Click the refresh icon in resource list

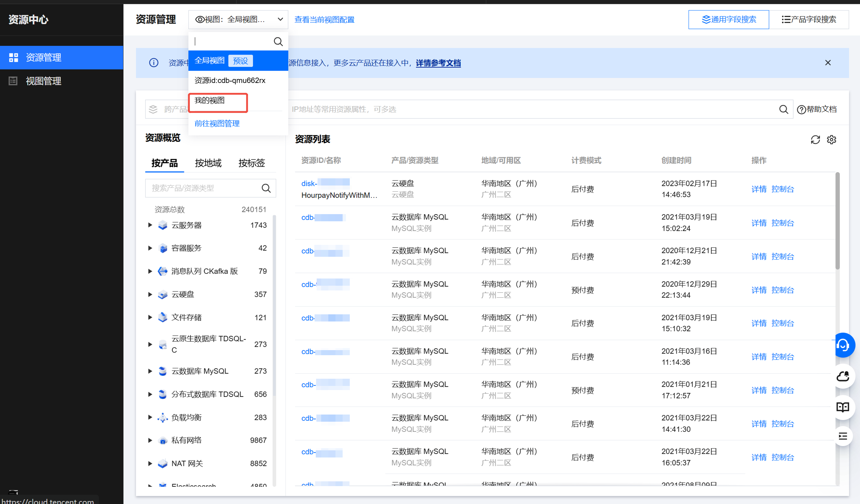pyautogui.click(x=815, y=140)
